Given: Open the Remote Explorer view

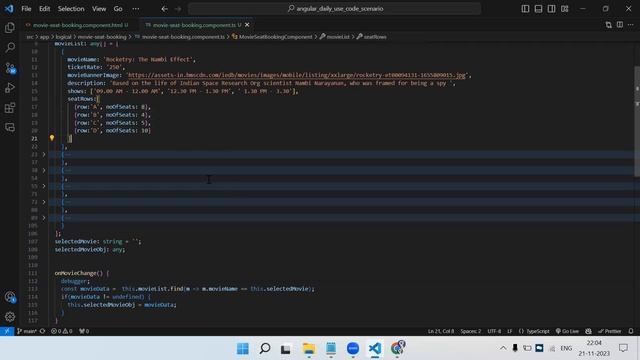Looking at the screenshot, I should point(10,127).
